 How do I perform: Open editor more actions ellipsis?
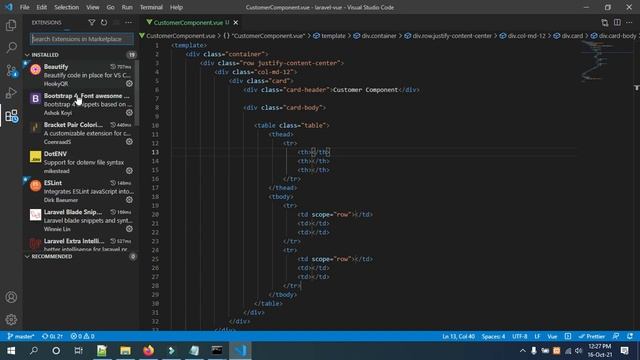(629, 22)
